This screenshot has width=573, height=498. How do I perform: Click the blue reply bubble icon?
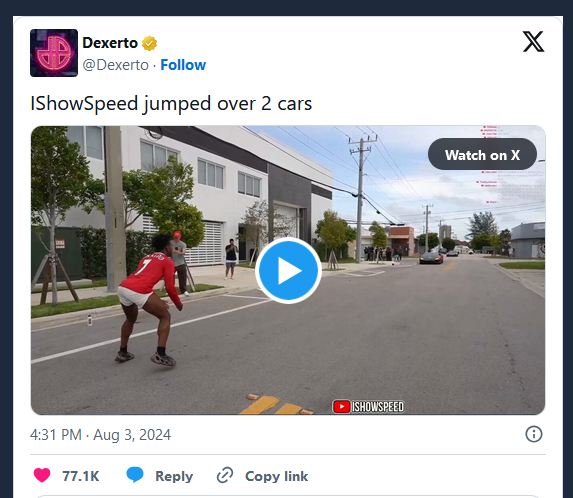coord(135,475)
